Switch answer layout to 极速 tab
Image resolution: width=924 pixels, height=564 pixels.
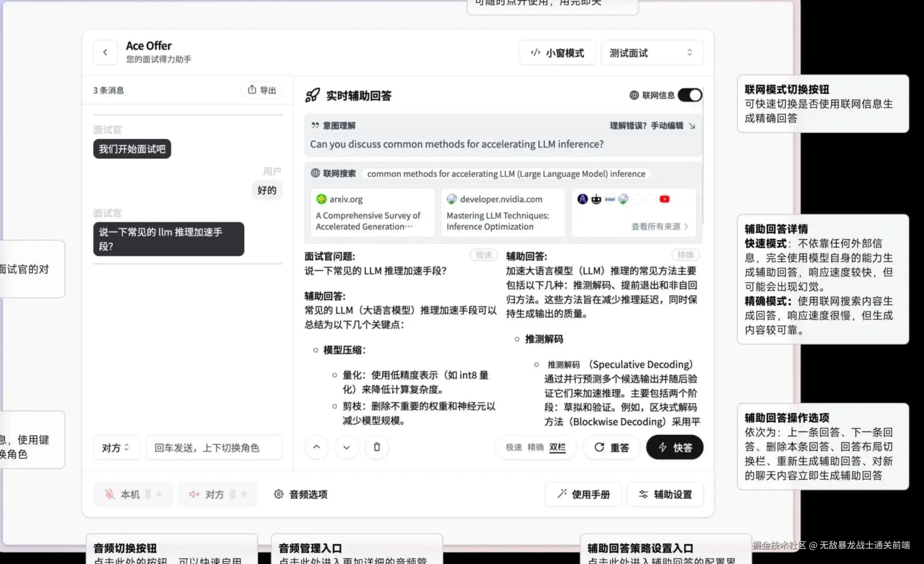pyautogui.click(x=513, y=447)
